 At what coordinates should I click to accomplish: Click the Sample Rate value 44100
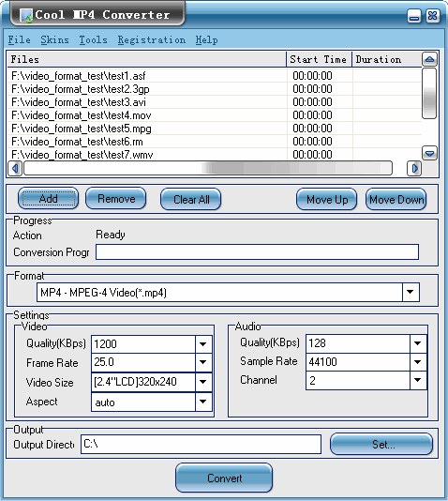pyautogui.click(x=322, y=362)
